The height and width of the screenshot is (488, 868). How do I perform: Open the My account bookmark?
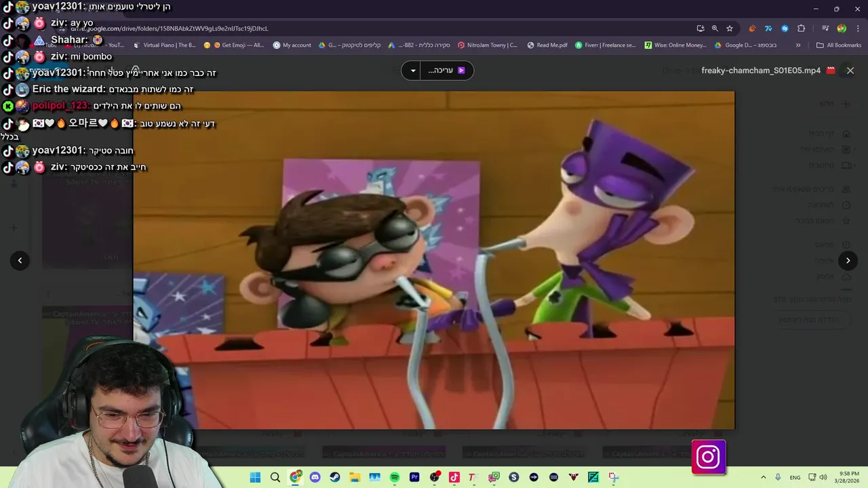pyautogui.click(x=292, y=45)
